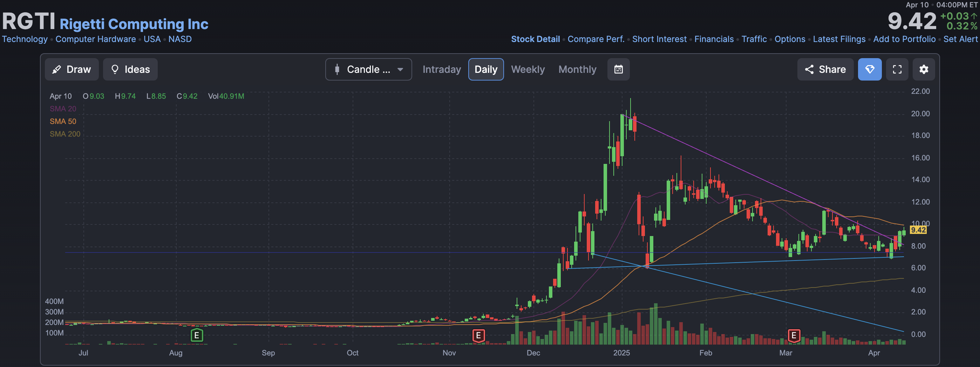
Task: Open the USA country link
Action: pyautogui.click(x=152, y=39)
